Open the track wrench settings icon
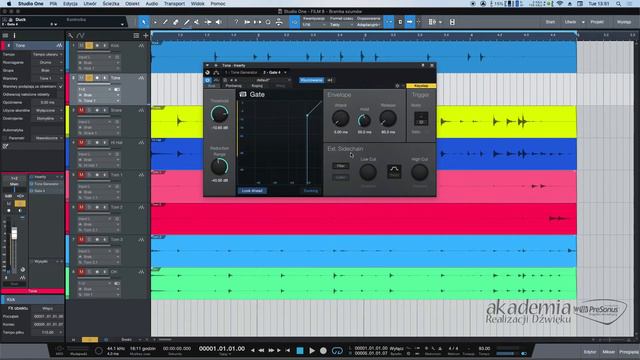 (71, 36)
